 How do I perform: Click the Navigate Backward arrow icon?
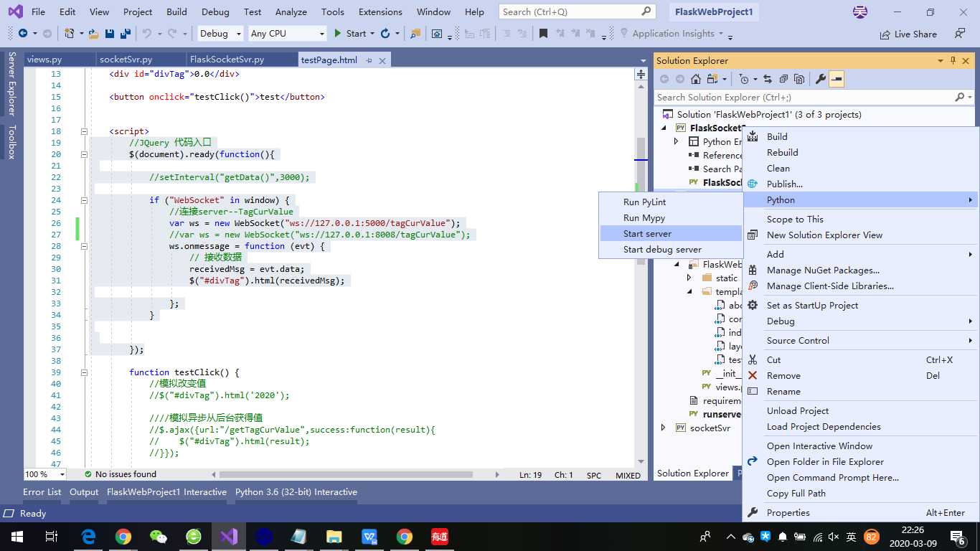click(x=23, y=34)
